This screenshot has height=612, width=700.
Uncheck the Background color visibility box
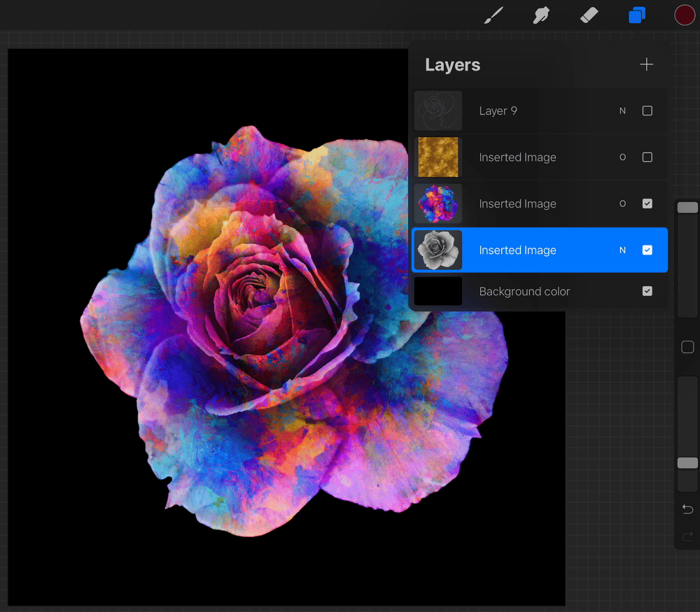(647, 291)
